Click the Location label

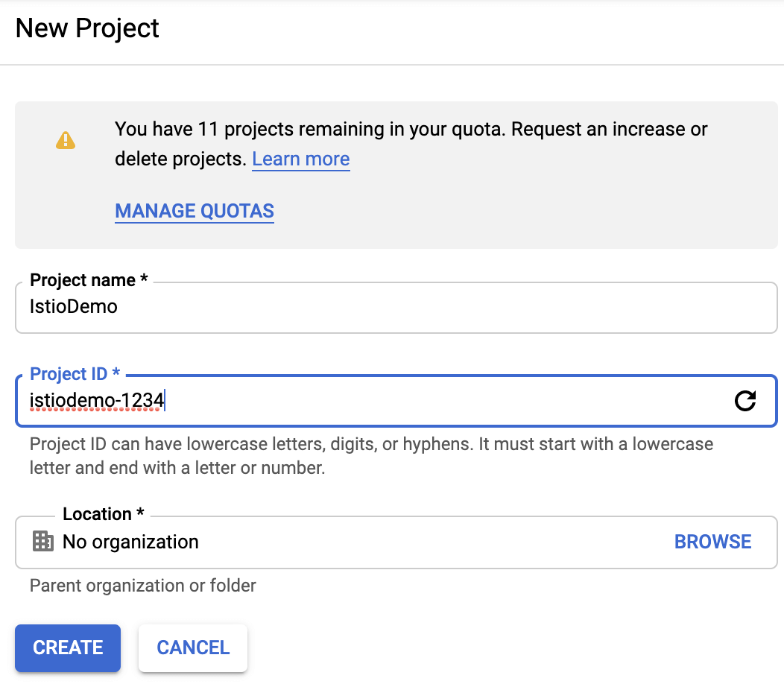[x=103, y=514]
